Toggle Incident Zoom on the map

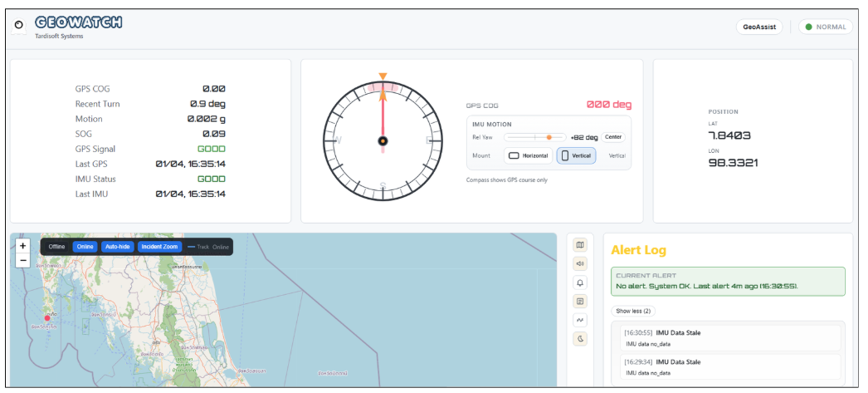(x=159, y=247)
